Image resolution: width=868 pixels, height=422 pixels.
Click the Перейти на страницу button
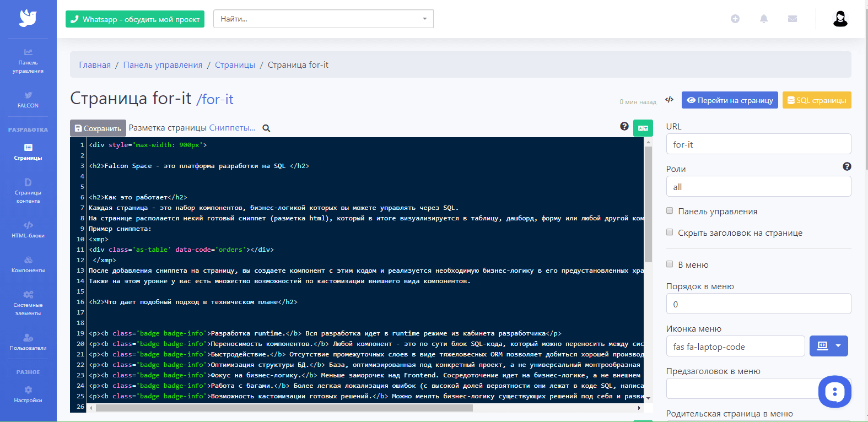729,100
